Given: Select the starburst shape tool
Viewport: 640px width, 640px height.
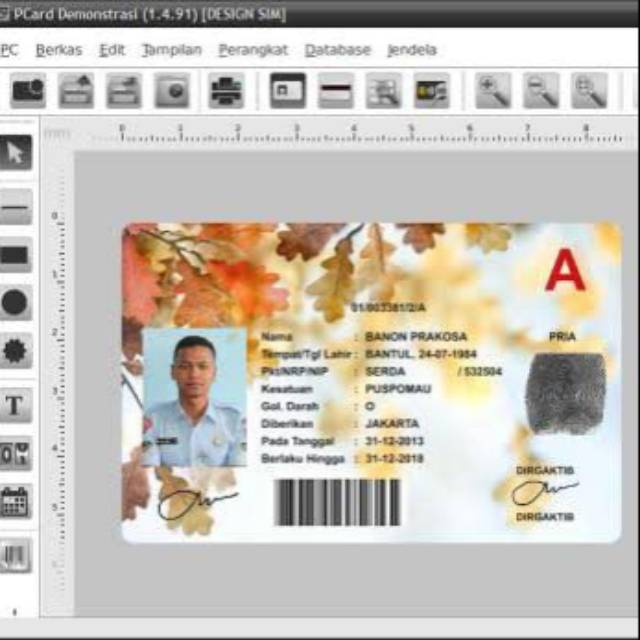Looking at the screenshot, I should click(x=15, y=351).
